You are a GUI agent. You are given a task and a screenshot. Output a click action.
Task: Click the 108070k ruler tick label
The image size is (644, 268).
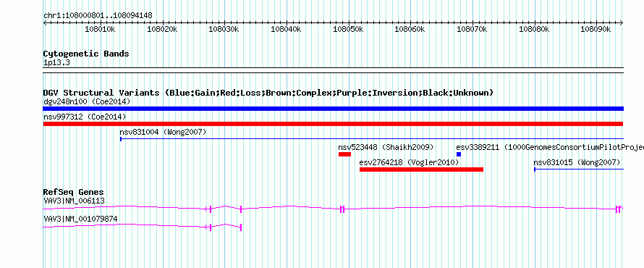(x=472, y=29)
